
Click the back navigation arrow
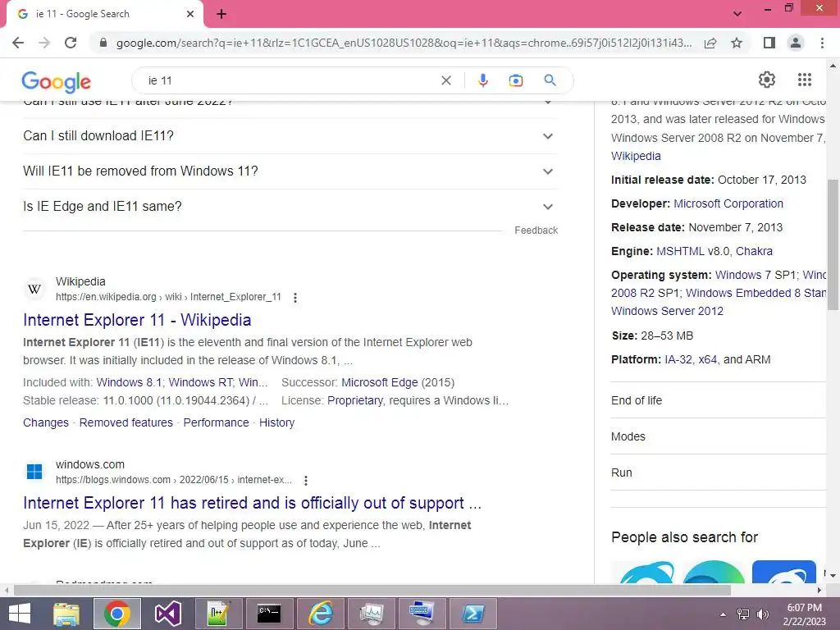click(x=18, y=43)
